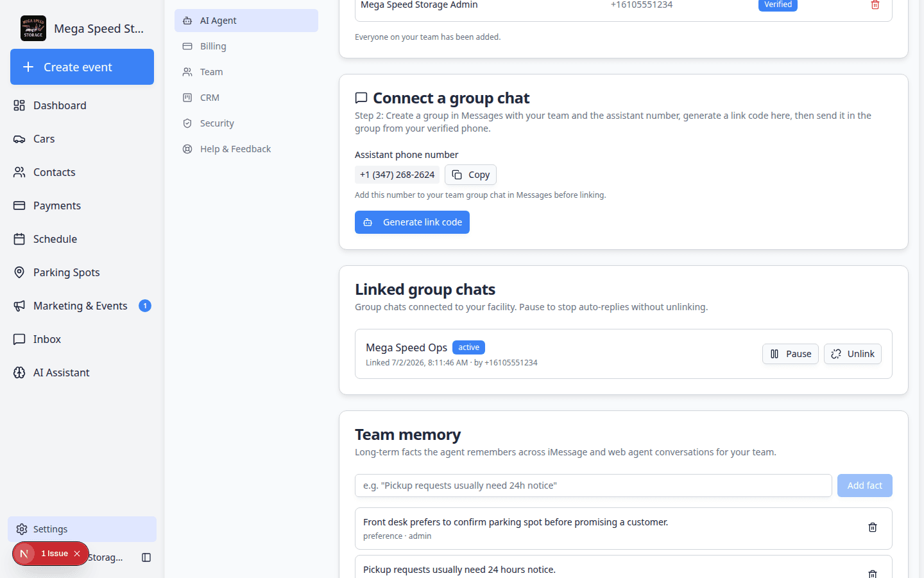Click the Add fact button
Viewport: 924px width, 578px height.
[864, 486]
